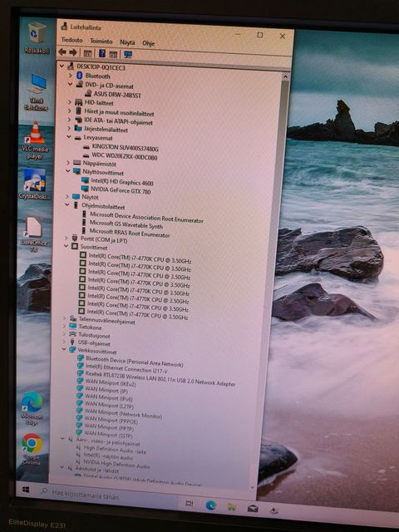The image size is (399, 532).
Task: Select Intel(R) HD Graphics 4600 adapter
Action: 122,183
